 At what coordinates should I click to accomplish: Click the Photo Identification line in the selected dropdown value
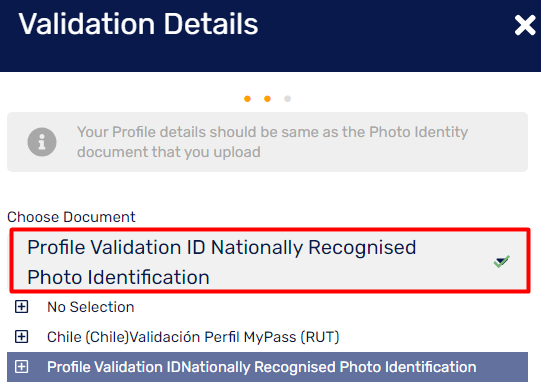coord(118,277)
